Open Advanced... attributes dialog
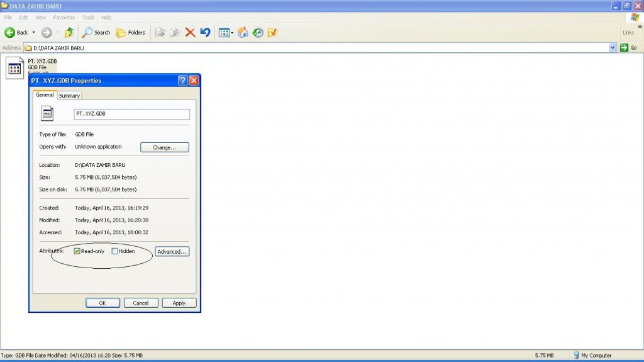This screenshot has width=644, height=362. coord(172,251)
